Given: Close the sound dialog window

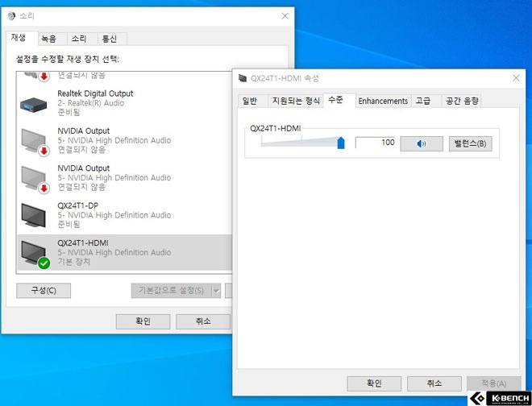Looking at the screenshot, I should (x=285, y=16).
